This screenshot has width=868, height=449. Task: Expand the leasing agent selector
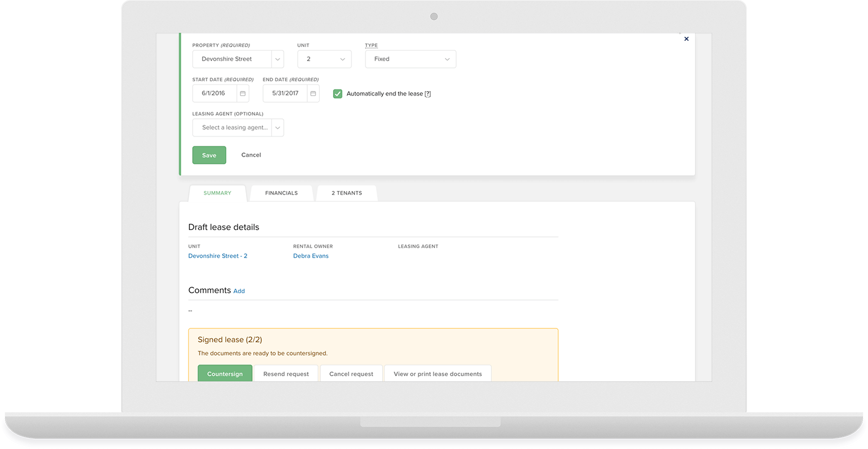pos(238,127)
